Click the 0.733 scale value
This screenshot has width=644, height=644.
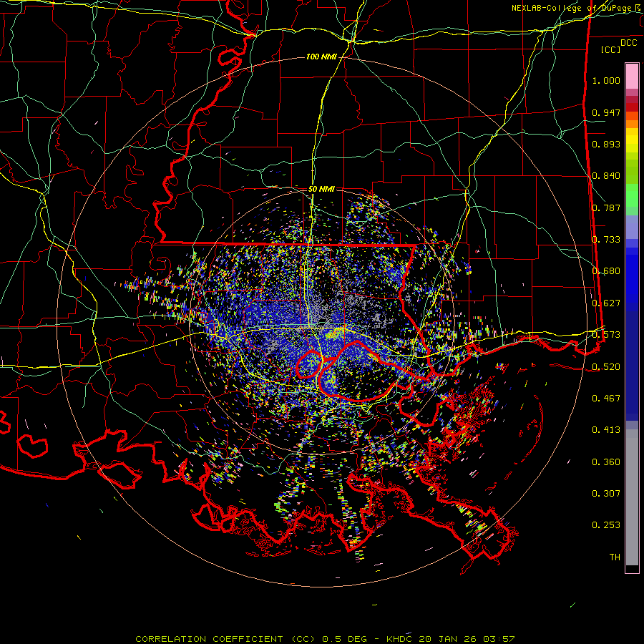[606, 240]
